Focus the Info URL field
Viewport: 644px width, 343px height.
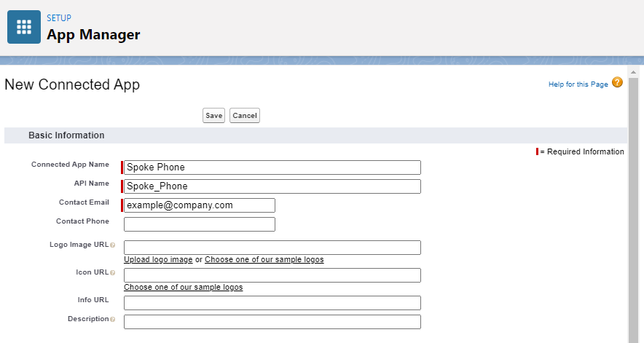[272, 303]
